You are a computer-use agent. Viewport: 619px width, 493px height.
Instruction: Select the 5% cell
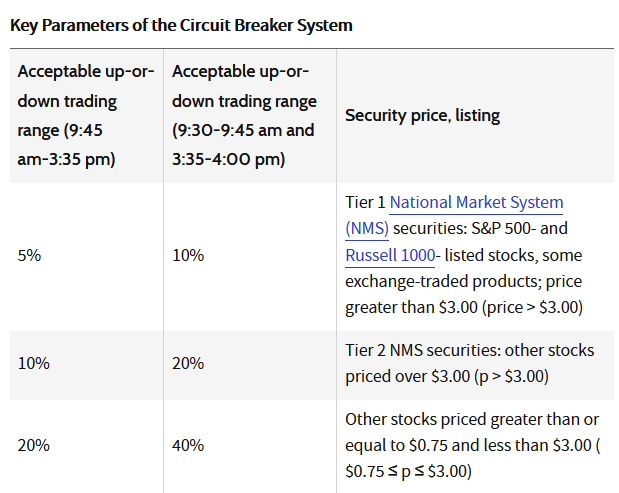click(30, 255)
